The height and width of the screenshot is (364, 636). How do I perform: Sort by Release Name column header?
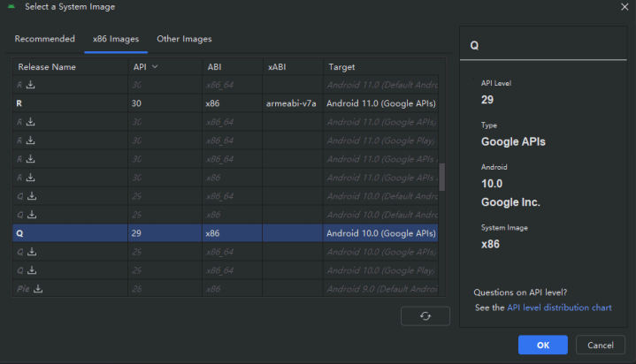[47, 67]
